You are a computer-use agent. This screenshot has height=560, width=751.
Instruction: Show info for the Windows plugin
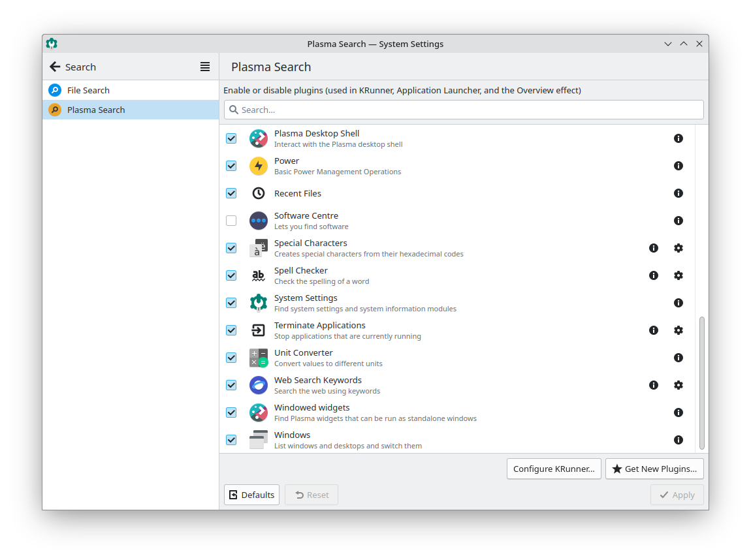click(679, 440)
